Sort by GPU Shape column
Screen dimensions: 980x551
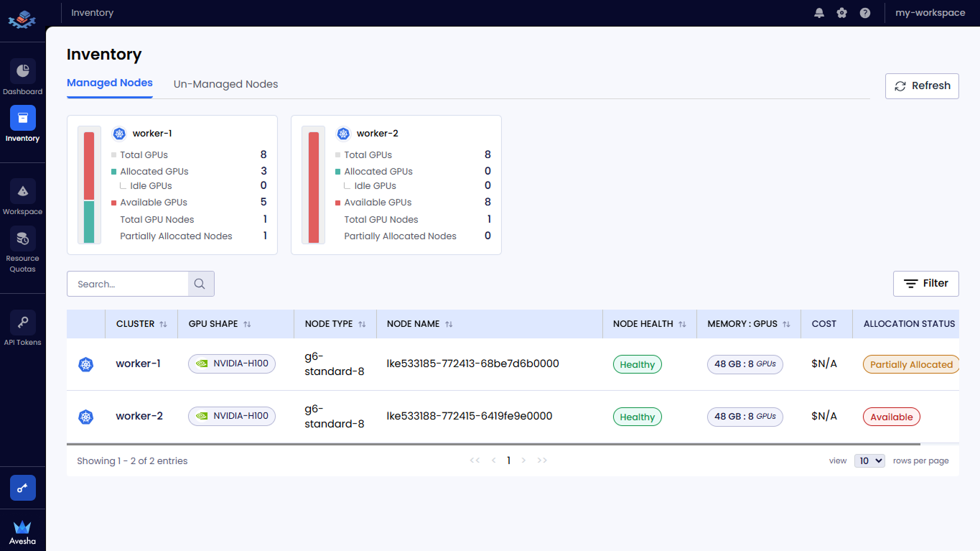click(x=247, y=324)
